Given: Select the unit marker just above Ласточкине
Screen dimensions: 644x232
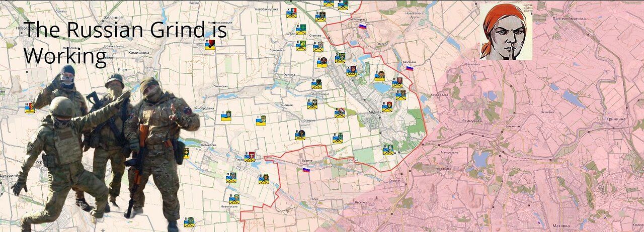Looking at the screenshot, I should point(316,84).
